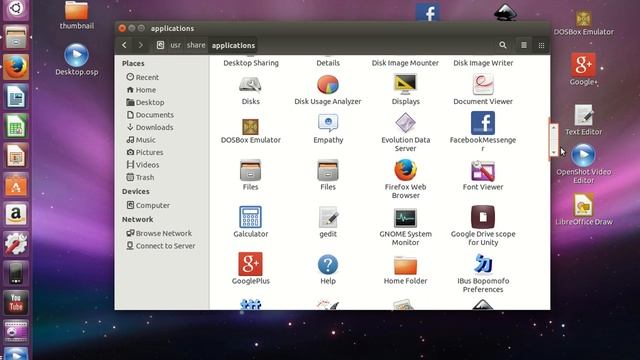This screenshot has width=640, height=360.
Task: Open YouTube from the launcher
Action: click(x=16, y=302)
